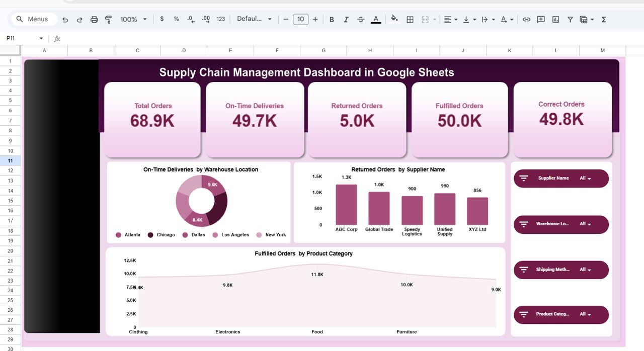Add a comment to the cell
Viewport: 644px width, 351px height.
[540, 19]
